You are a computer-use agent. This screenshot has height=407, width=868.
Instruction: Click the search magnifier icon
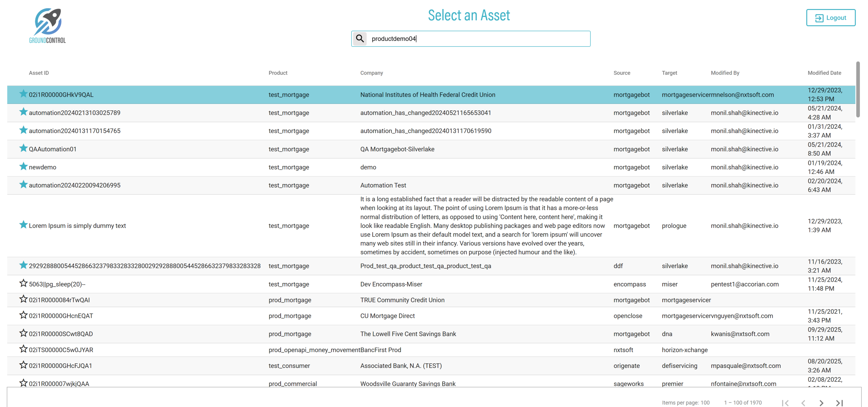[x=360, y=38]
